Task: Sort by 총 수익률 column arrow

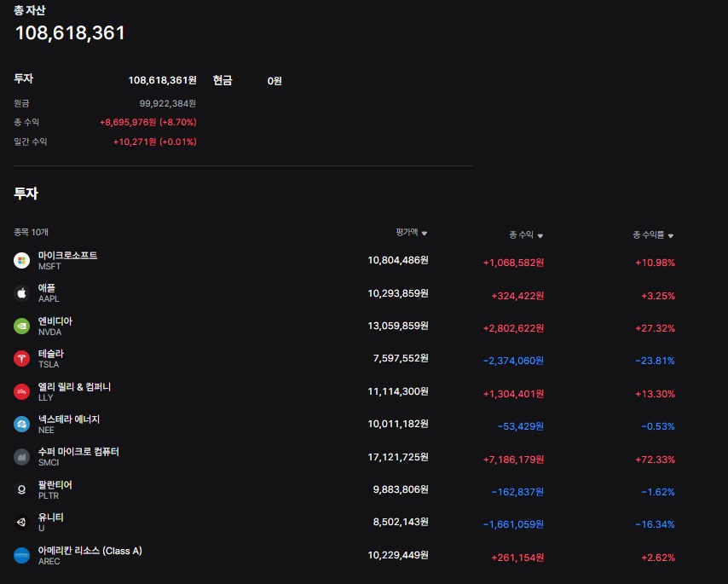Action: click(x=670, y=236)
